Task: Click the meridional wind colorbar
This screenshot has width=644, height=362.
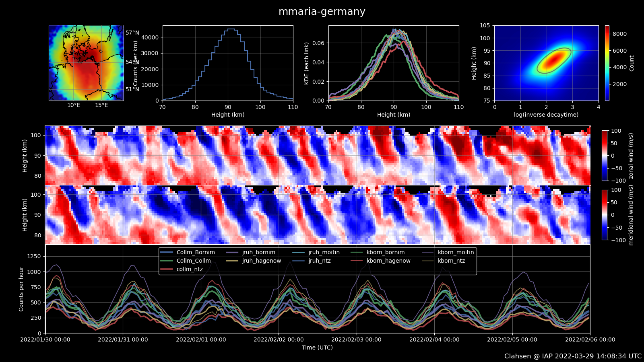Action: 605,215
